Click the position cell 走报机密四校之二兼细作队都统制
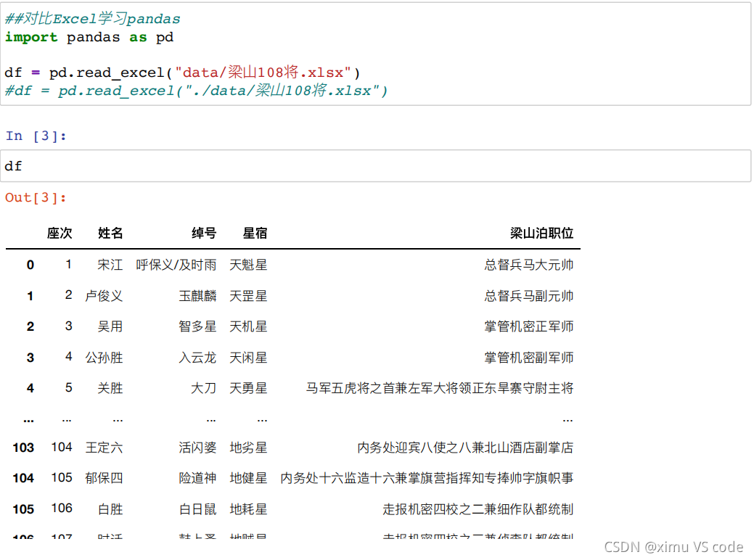 click(x=478, y=509)
